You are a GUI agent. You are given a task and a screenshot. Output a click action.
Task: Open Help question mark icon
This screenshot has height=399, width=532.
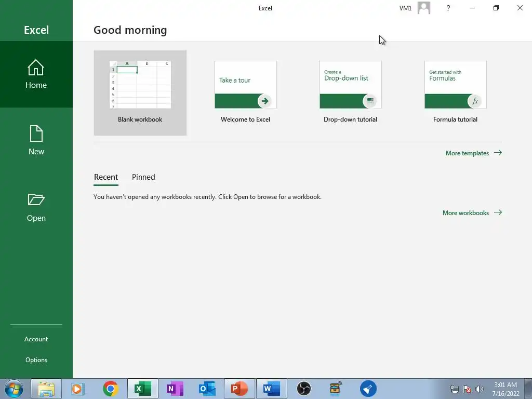click(x=448, y=8)
